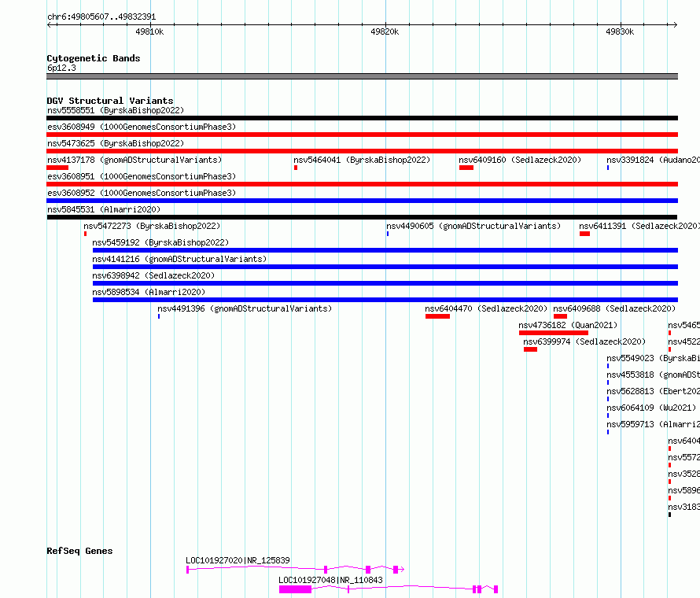700x598 pixels.
Task: Open variant nsv3391824 label
Action: click(653, 160)
